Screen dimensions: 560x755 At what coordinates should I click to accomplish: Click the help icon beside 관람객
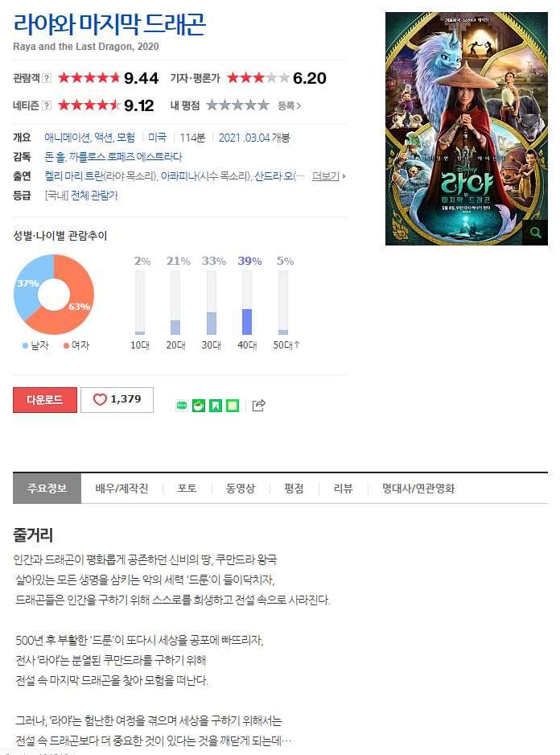click(x=47, y=78)
